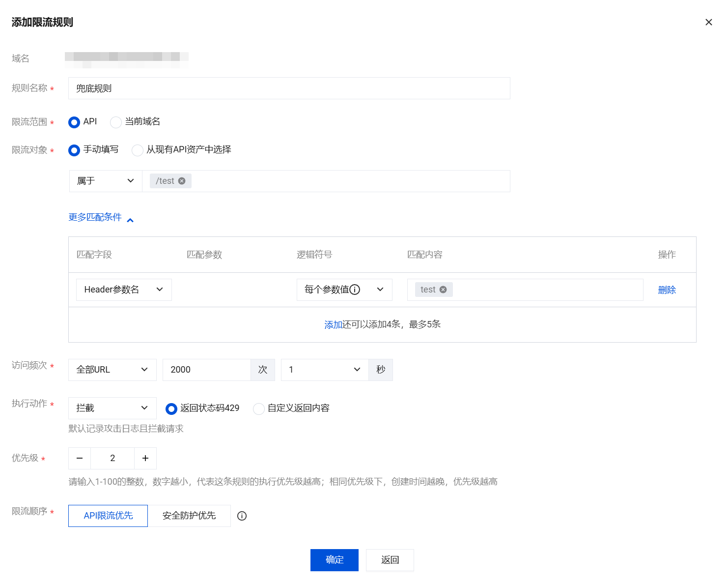728x583 pixels.
Task: Click the 秒 unit label
Action: pos(381,370)
